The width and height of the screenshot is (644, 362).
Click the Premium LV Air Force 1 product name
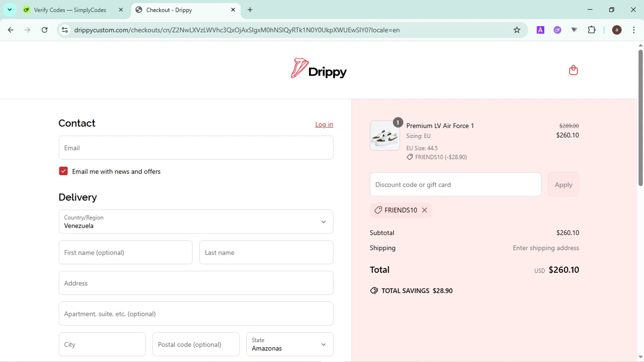click(440, 126)
